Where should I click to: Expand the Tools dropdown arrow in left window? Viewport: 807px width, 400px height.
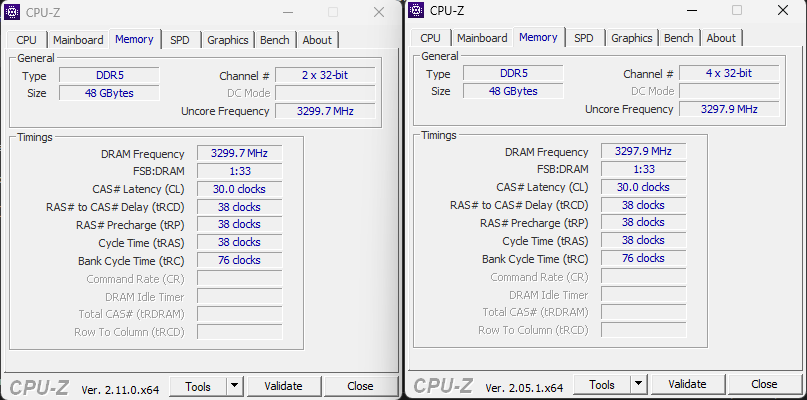[235, 386]
